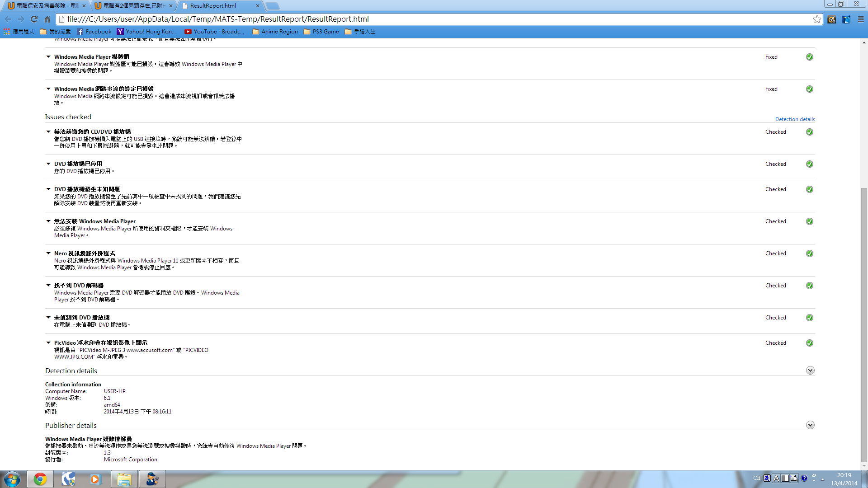Viewport: 868px width, 488px height.
Task: Open the Facebook bookmark
Action: (x=94, y=32)
